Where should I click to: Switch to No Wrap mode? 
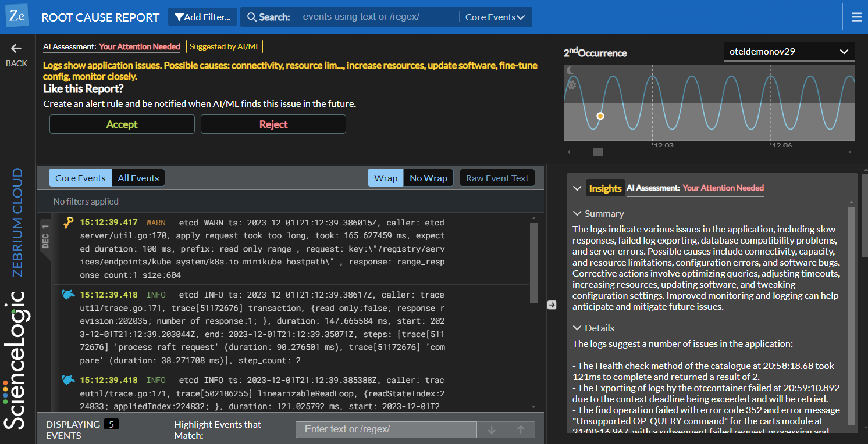tap(428, 177)
